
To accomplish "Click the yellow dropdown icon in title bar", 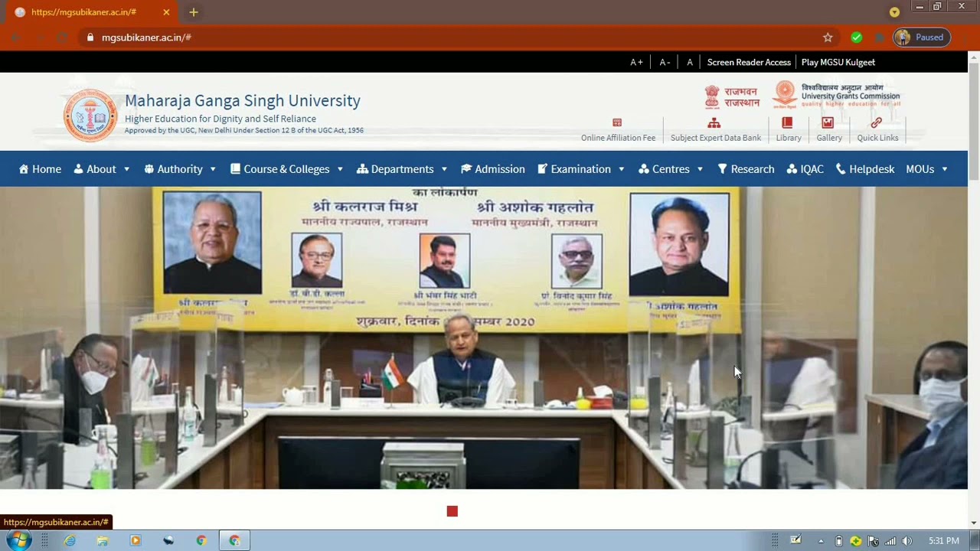I will [894, 12].
